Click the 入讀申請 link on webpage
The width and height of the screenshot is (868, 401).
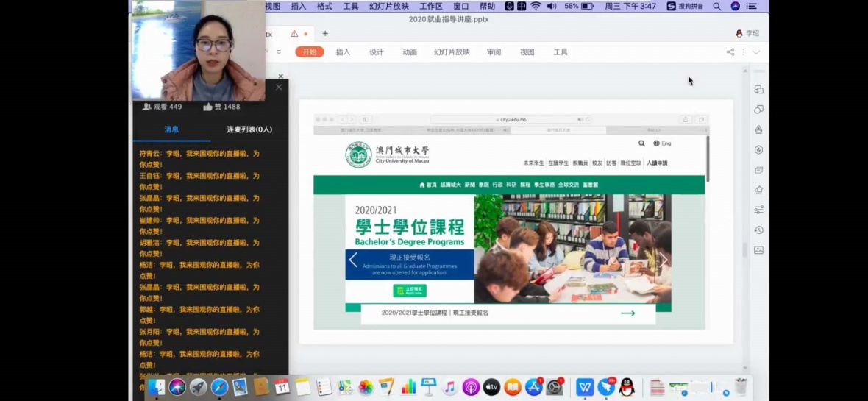coord(657,163)
